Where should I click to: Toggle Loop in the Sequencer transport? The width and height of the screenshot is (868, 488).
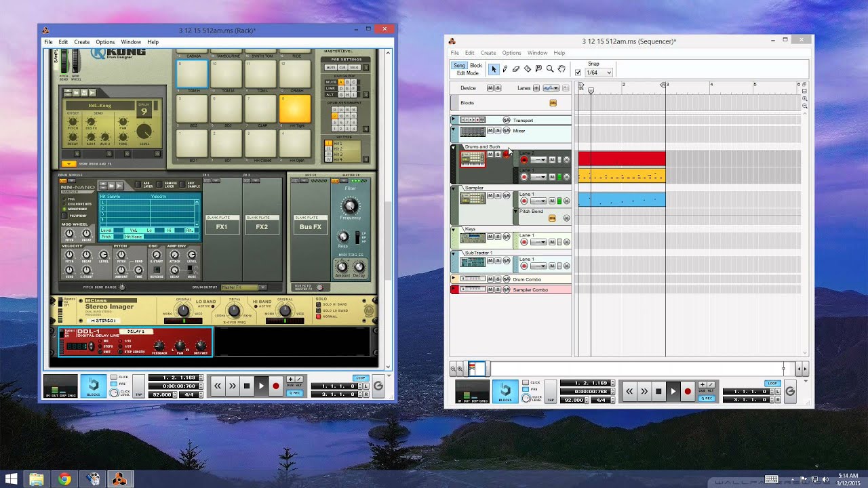pos(772,384)
